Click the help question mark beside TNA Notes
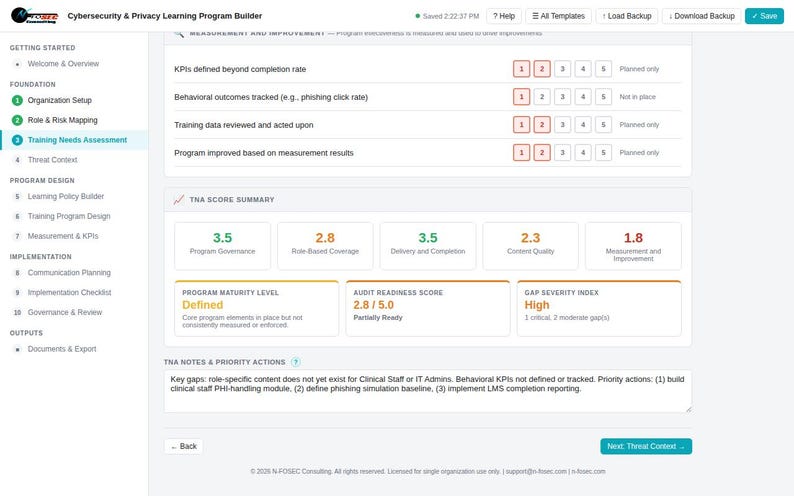 (296, 362)
